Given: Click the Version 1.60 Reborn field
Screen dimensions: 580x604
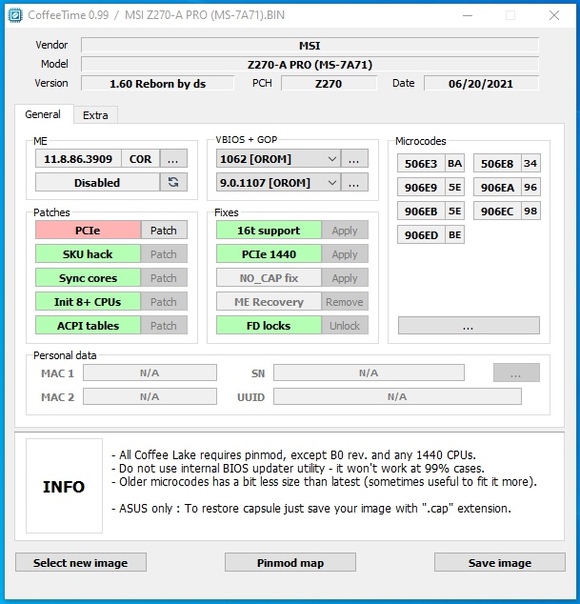Looking at the screenshot, I should click(x=158, y=84).
